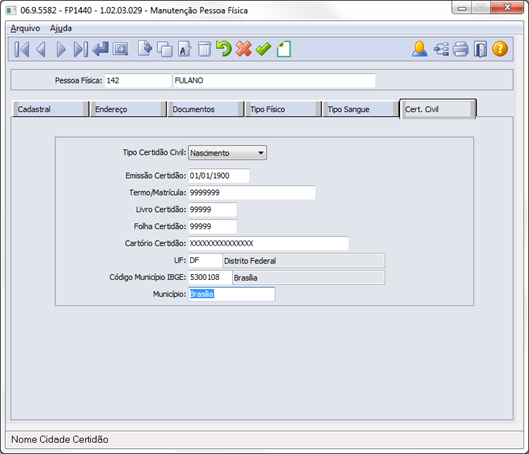The height and width of the screenshot is (454, 529).
Task: Jump to last record arrow icon
Action: pos(81,49)
